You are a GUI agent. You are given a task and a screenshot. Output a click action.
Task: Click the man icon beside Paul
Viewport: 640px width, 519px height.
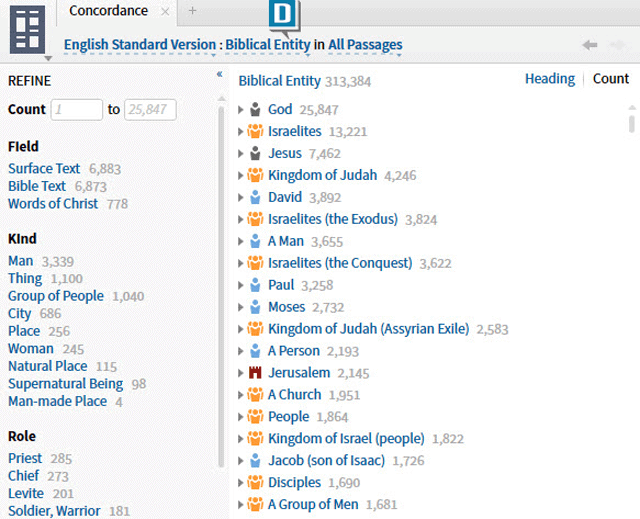tap(255, 285)
